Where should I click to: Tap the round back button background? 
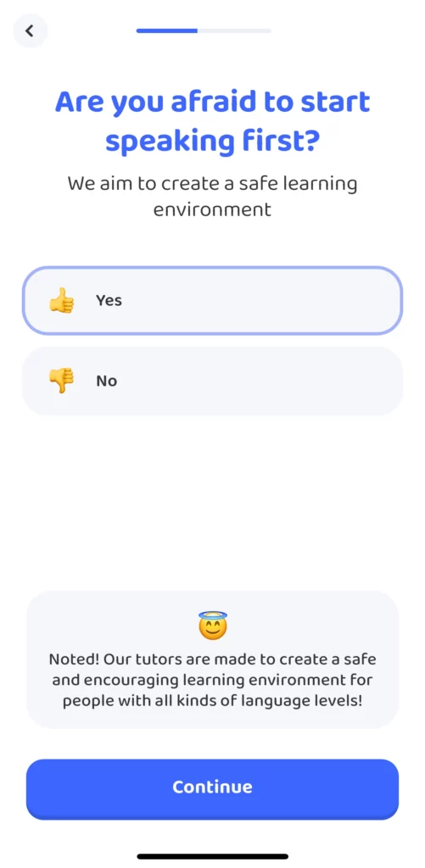pos(30,31)
